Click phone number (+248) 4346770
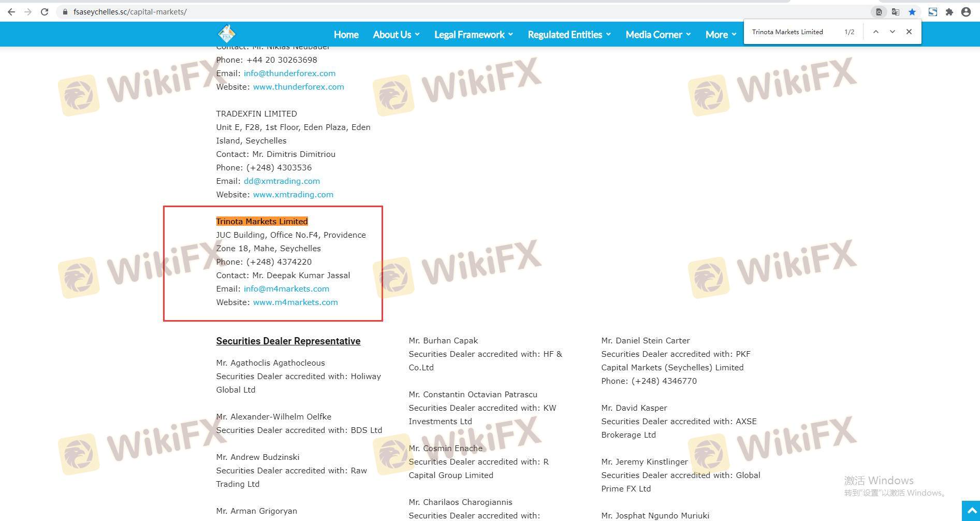This screenshot has width=980, height=521. 664,381
